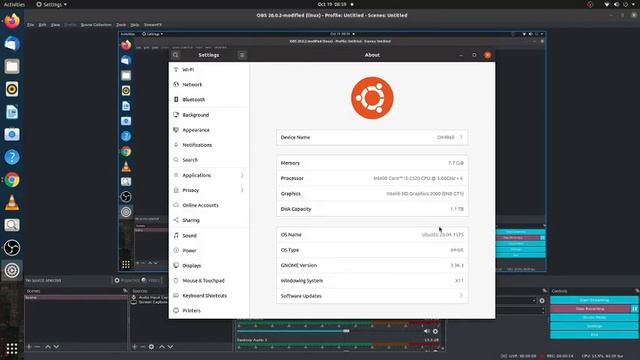640x360 pixels.
Task: Click Exit in OBS Controls panel
Action: (x=594, y=334)
